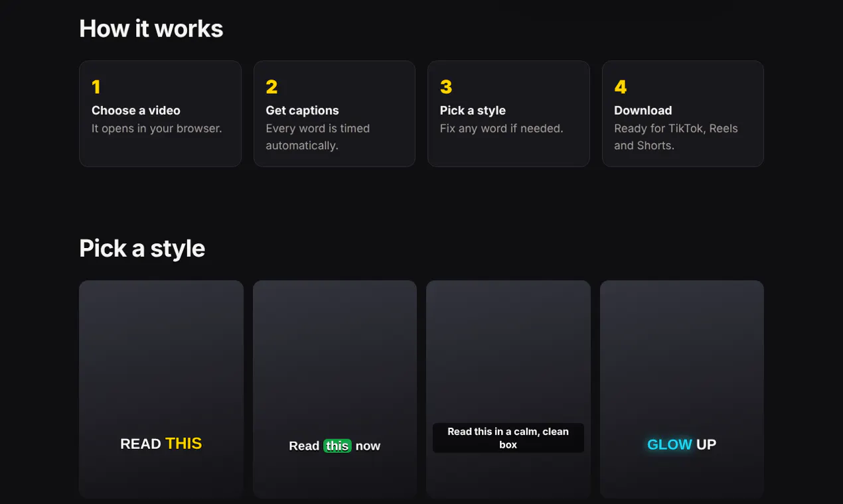Image resolution: width=843 pixels, height=504 pixels.
Task: Click 'Every word is timed automatically.' description
Action: click(318, 137)
